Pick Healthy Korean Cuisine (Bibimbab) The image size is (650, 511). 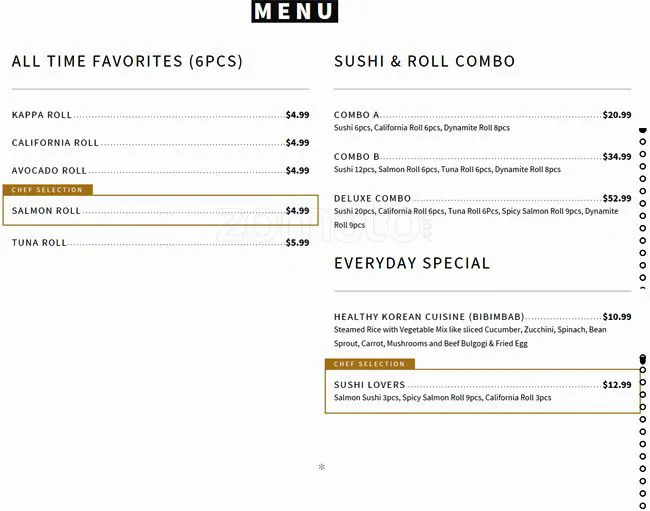429,317
